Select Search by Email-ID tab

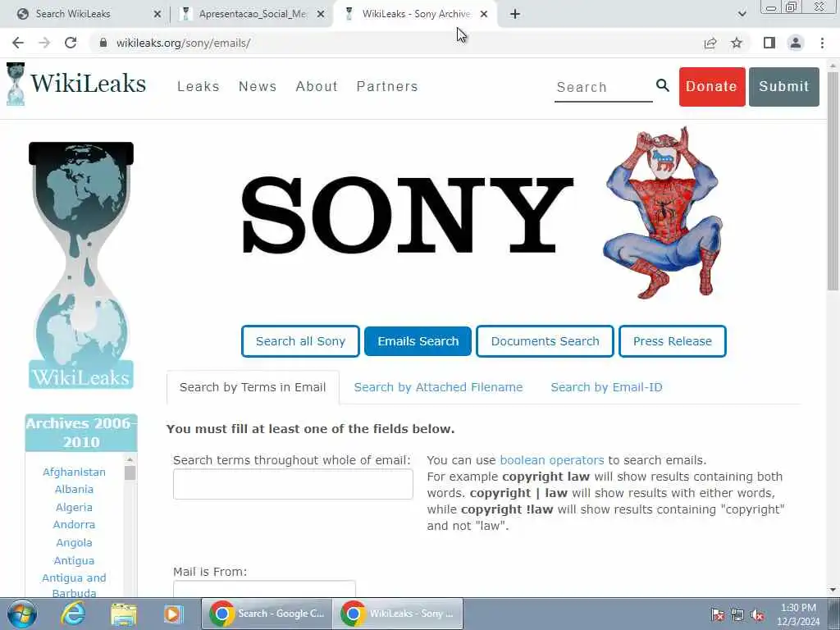pyautogui.click(x=606, y=387)
